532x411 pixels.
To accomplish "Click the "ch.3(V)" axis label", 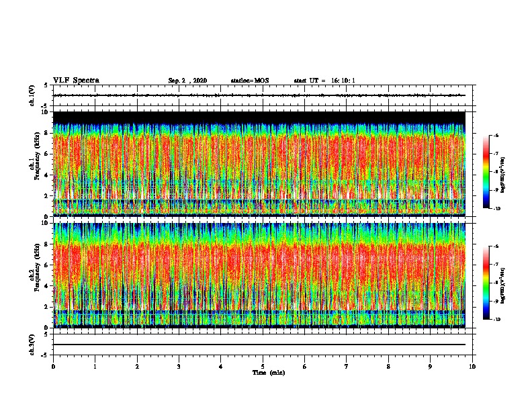I will coord(32,345).
